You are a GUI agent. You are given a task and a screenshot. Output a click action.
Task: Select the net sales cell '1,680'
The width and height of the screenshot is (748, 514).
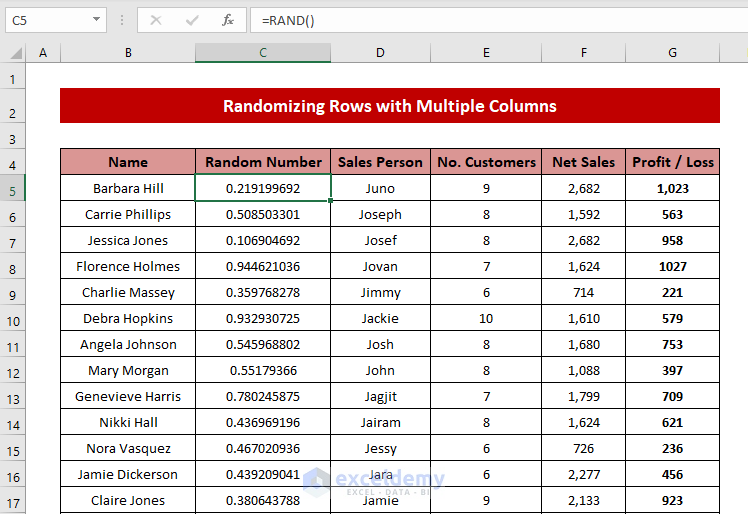(583, 344)
